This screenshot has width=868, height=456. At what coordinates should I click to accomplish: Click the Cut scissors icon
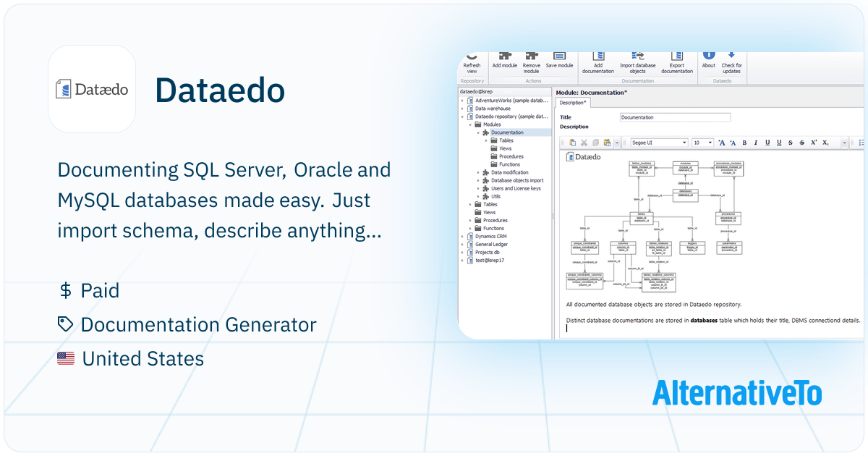pyautogui.click(x=584, y=143)
